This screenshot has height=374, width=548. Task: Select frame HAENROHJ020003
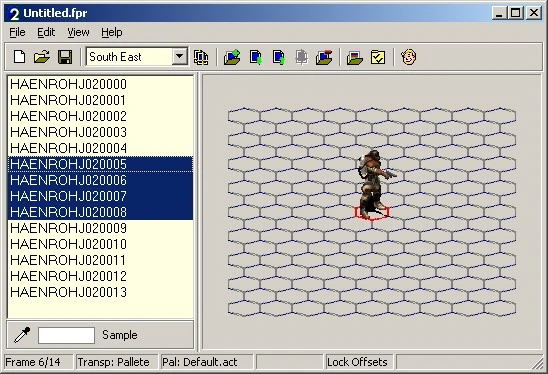pyautogui.click(x=100, y=132)
